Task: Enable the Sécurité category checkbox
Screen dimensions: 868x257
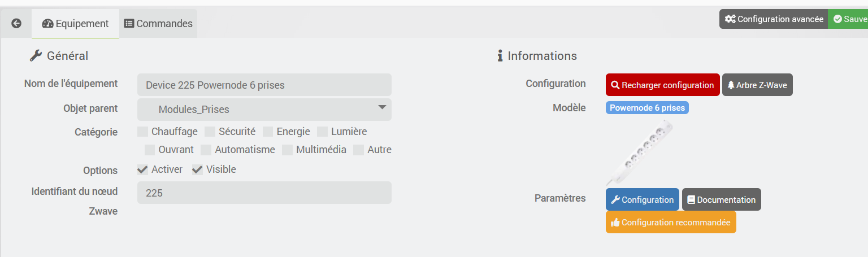Action: [x=210, y=132]
